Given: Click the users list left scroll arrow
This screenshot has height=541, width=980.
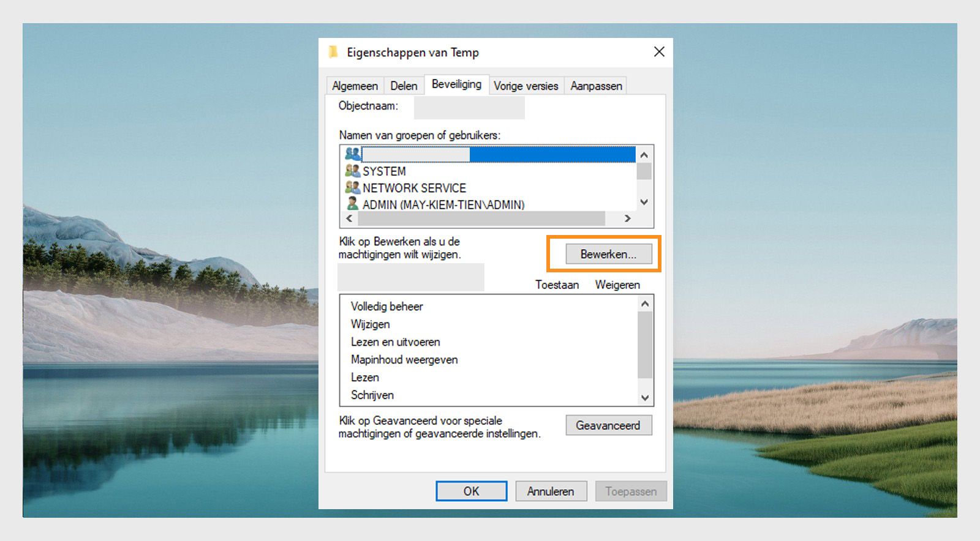Looking at the screenshot, I should click(x=350, y=218).
